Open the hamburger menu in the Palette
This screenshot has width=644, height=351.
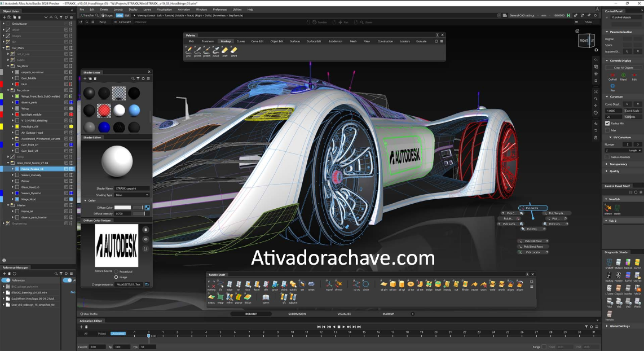coord(442,41)
